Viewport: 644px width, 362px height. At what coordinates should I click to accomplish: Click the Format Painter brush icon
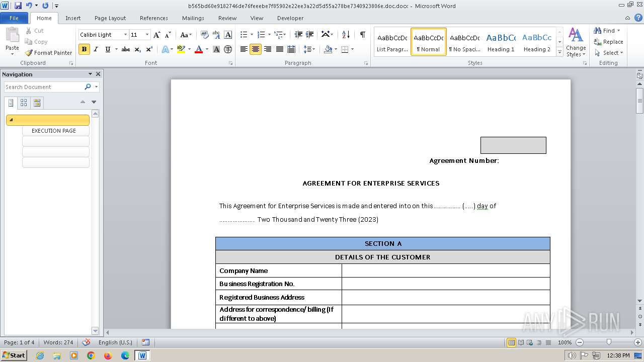point(29,53)
